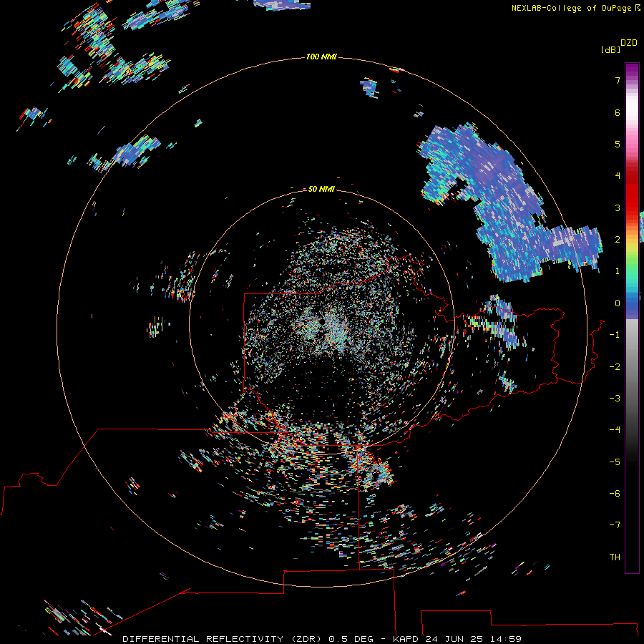Click the -4 value on color scale
The width and height of the screenshot is (644, 644).
615,430
